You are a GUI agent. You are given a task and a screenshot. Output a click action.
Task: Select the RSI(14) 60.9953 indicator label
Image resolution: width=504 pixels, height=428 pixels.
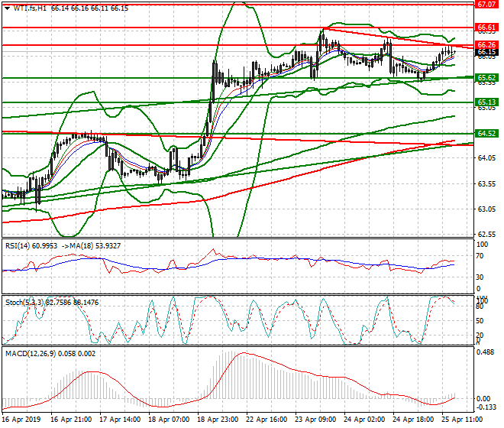coord(31,246)
